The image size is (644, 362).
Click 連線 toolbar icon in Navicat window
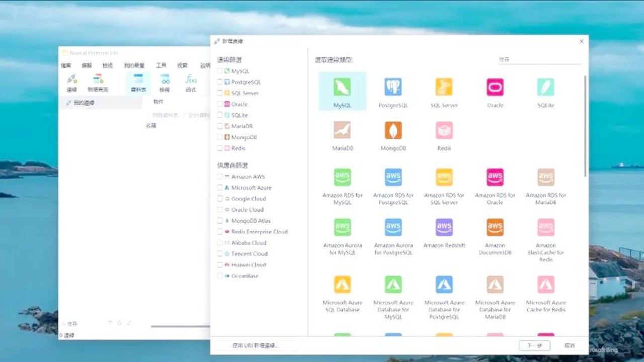[x=72, y=83]
